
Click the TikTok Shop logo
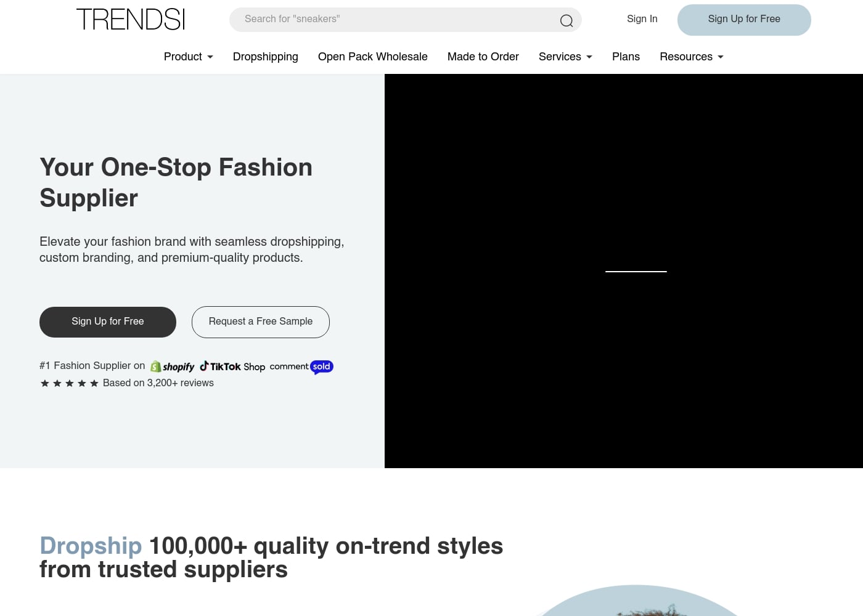(x=232, y=367)
